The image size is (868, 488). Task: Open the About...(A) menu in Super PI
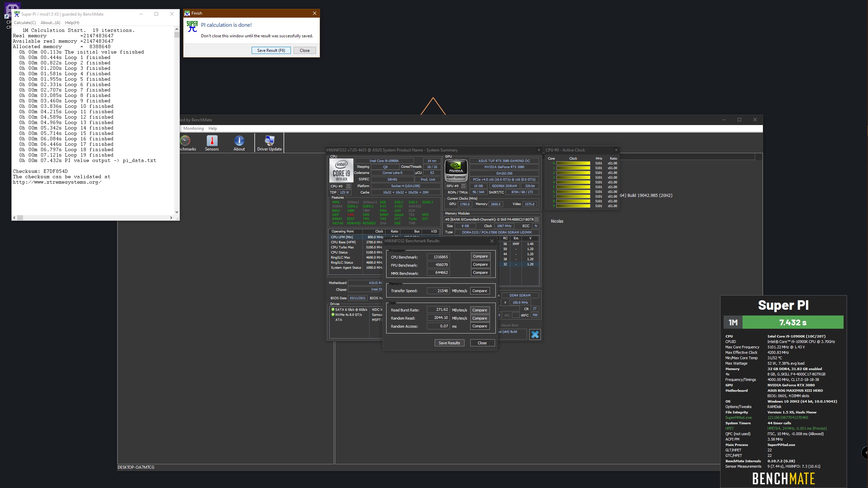click(x=50, y=23)
